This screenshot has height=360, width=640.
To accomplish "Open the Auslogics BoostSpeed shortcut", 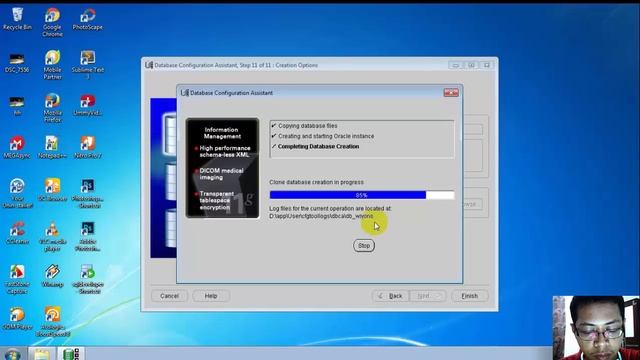I will [x=52, y=322].
